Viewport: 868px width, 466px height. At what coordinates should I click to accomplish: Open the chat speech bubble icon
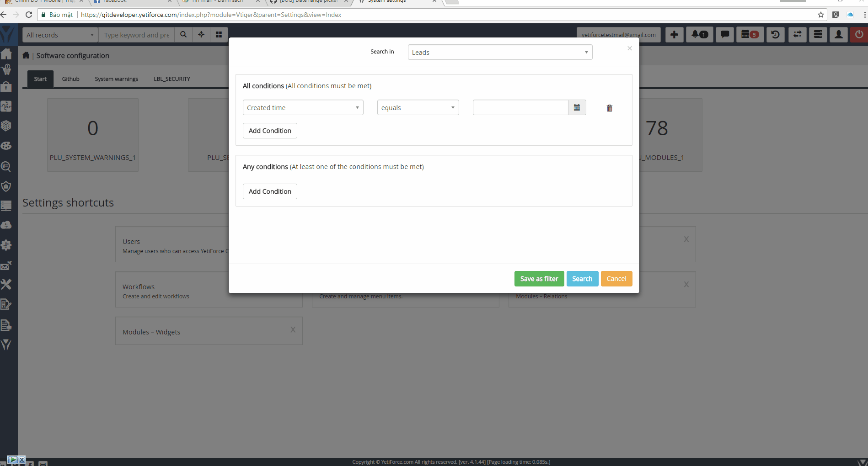pos(725,35)
